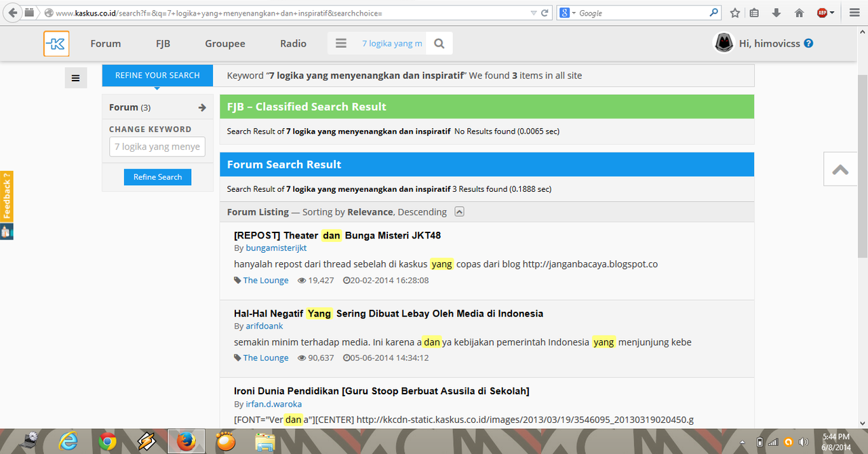The image size is (868, 454).
Task: Open the Adblock Plus icon
Action: tap(822, 13)
